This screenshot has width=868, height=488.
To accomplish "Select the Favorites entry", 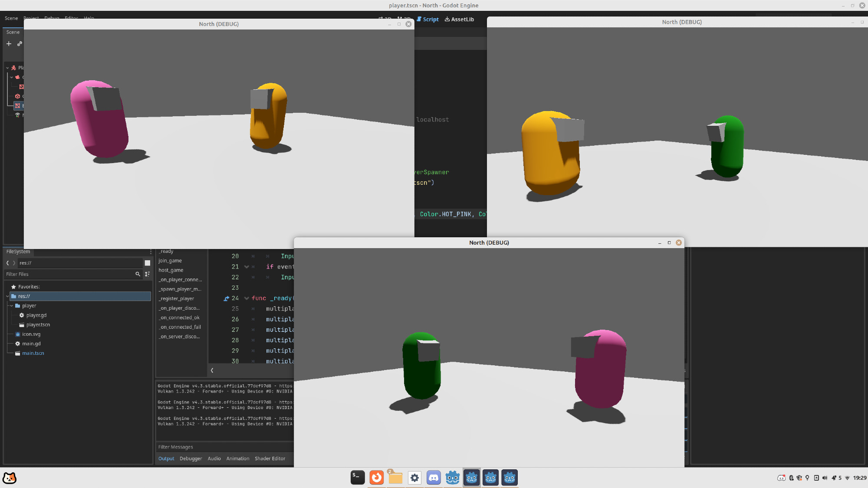I will (x=26, y=287).
